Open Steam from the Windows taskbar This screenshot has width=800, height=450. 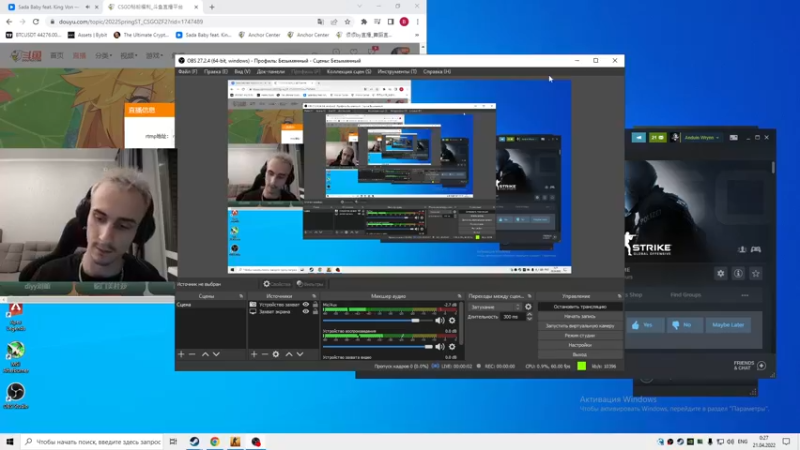point(194,442)
